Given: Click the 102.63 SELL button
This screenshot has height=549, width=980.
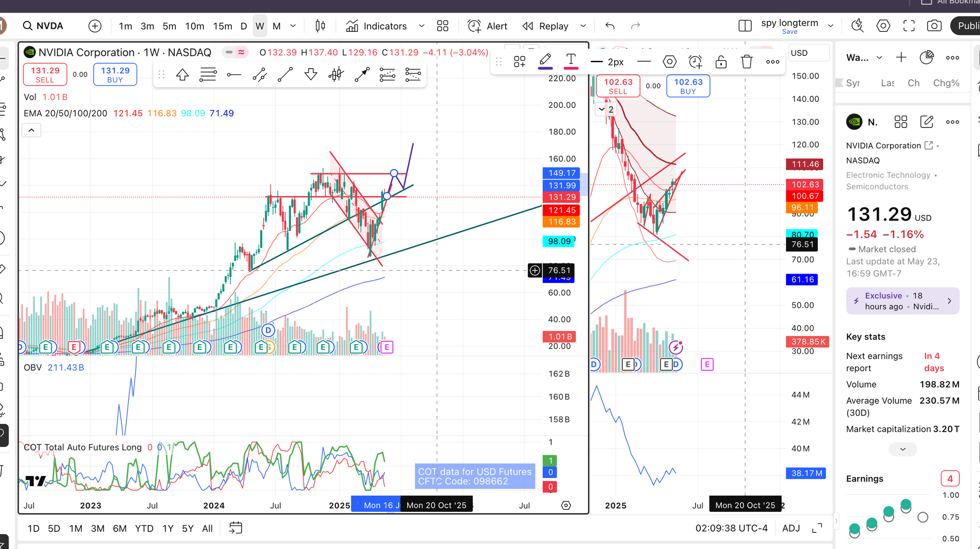Looking at the screenshot, I should [x=618, y=86].
